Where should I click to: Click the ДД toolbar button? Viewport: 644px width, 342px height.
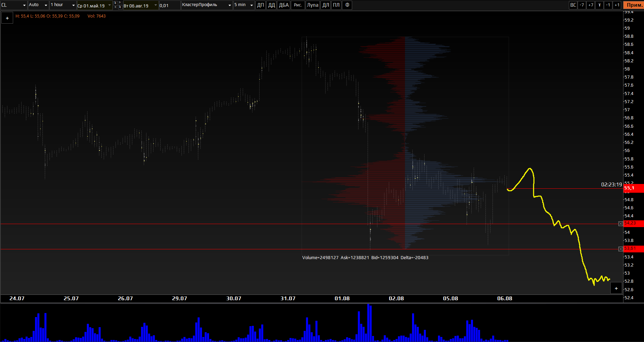271,5
